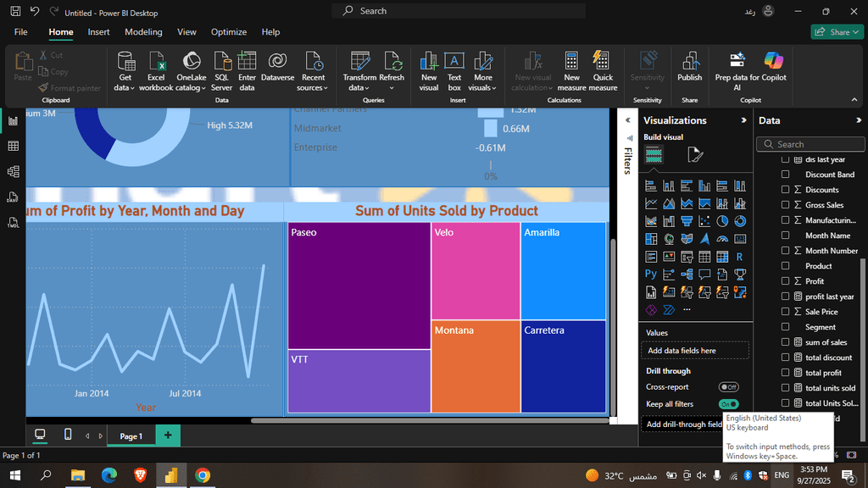Tick the Profit field checkbox
The image size is (868, 488).
[x=785, y=281]
